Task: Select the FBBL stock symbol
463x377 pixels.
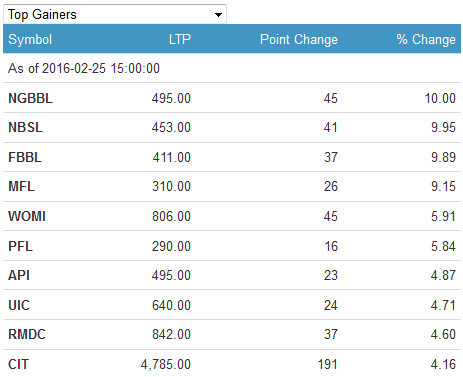Action: click(25, 157)
